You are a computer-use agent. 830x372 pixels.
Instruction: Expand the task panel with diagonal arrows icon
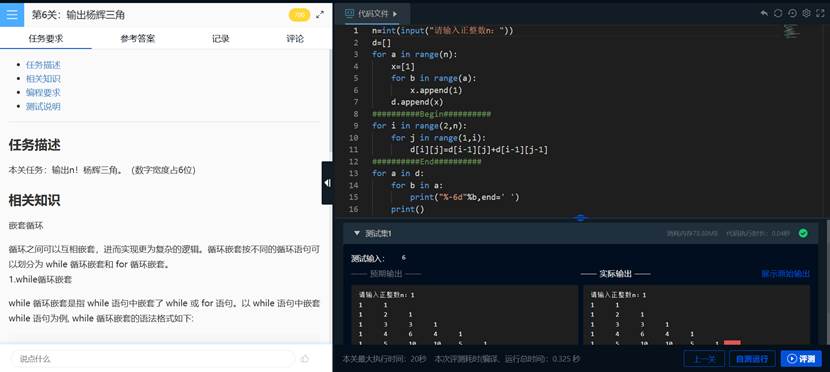click(320, 15)
